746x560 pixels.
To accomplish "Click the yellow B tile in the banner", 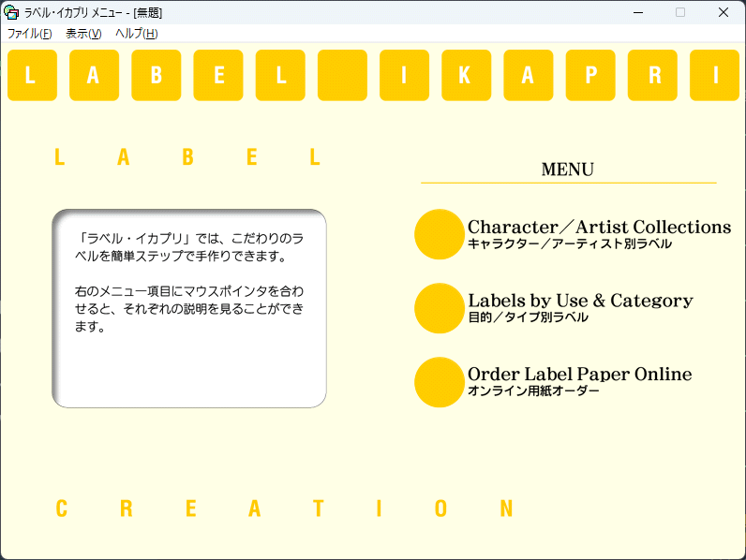I will [157, 75].
